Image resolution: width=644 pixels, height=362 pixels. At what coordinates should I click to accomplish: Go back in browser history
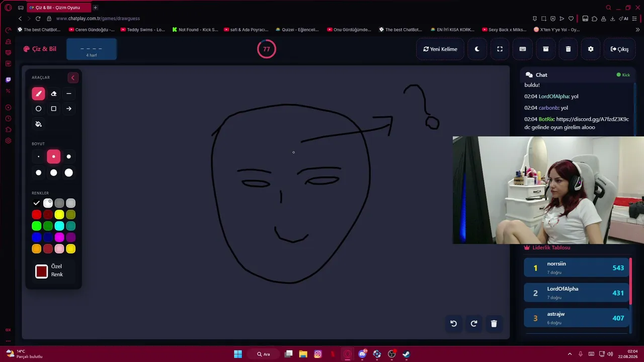[x=20, y=19]
